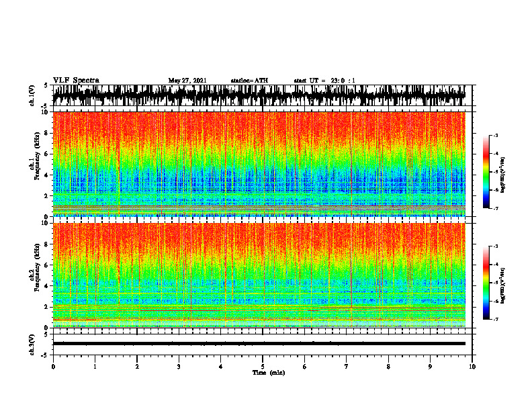Image resolution: width=532 pixels, height=411 pixels.
Task: Click the ch.1 frequency tick "4"
Action: [46, 175]
